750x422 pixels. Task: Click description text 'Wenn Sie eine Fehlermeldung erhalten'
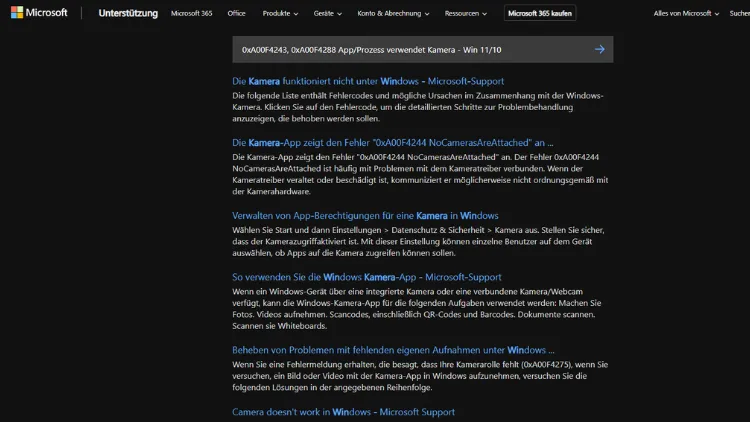420,376
